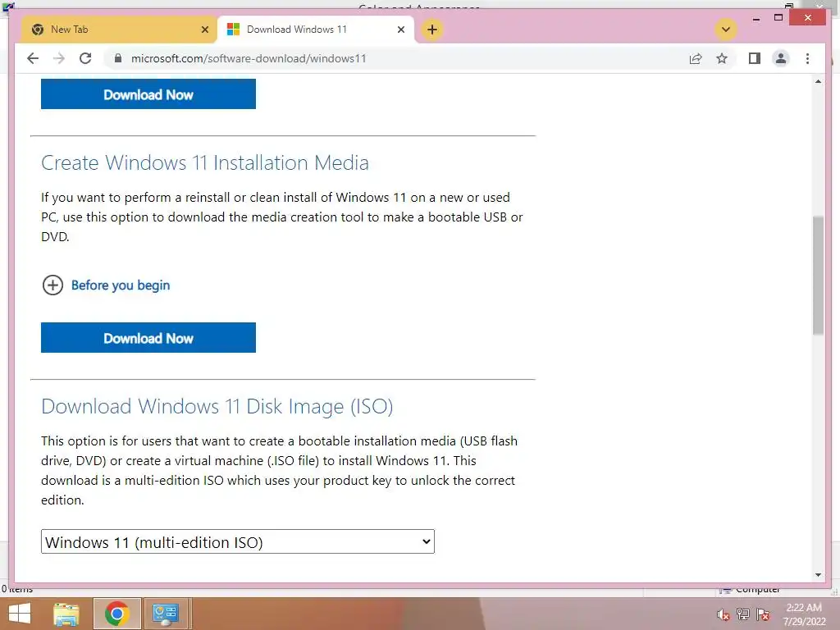The width and height of the screenshot is (840, 630).
Task: Reload the Microsoft download page
Action: (x=85, y=58)
